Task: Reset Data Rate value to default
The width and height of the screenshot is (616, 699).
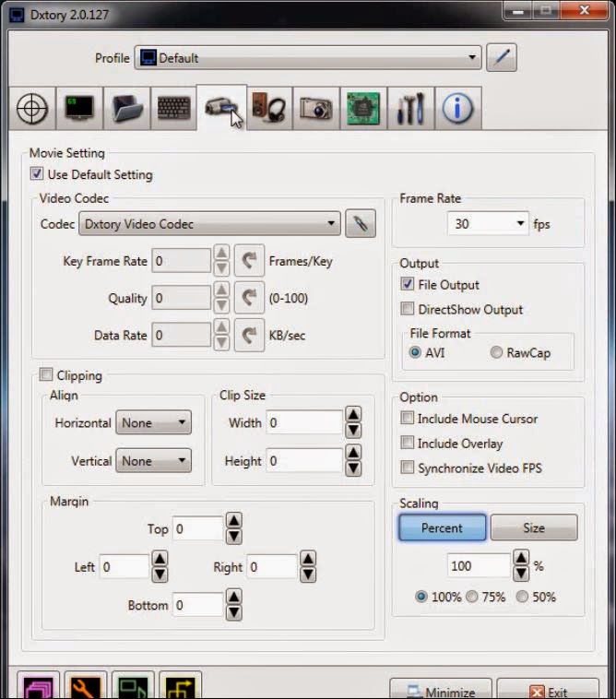Action: (x=250, y=335)
